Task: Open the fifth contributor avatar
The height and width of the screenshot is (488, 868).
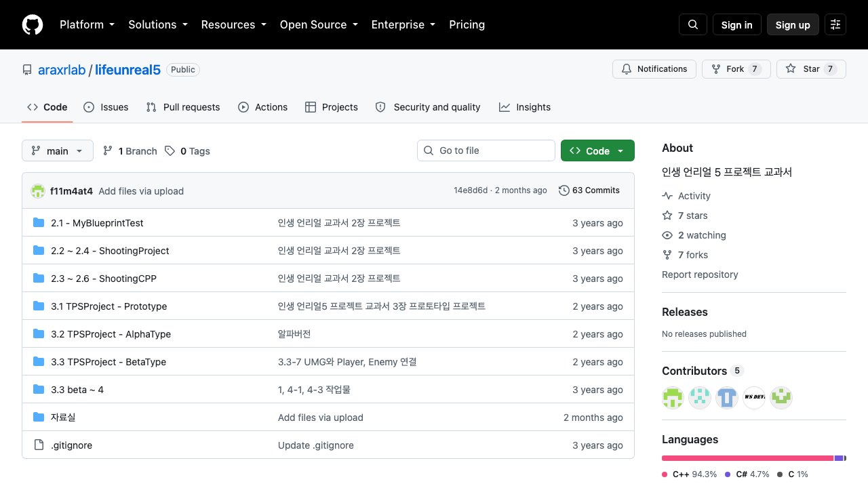Action: point(781,398)
